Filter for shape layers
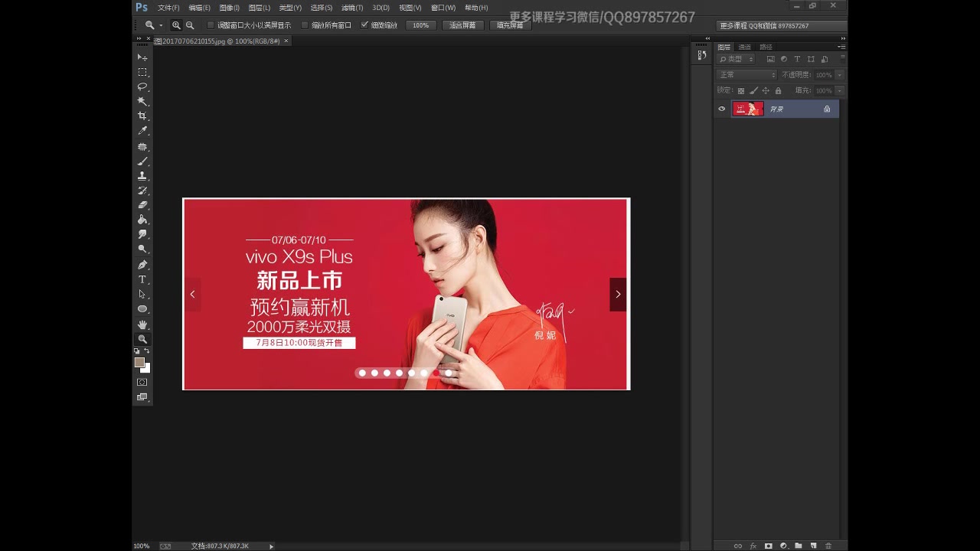This screenshot has height=551, width=980. click(x=811, y=59)
